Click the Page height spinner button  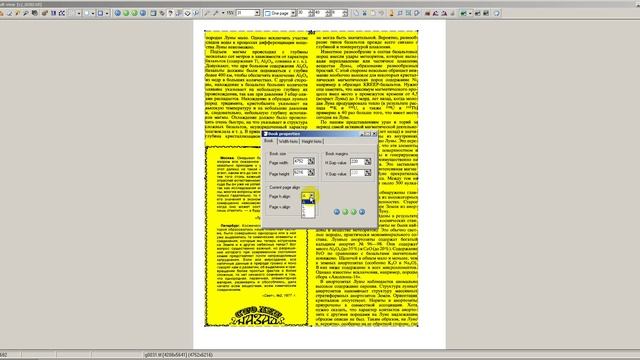311,173
